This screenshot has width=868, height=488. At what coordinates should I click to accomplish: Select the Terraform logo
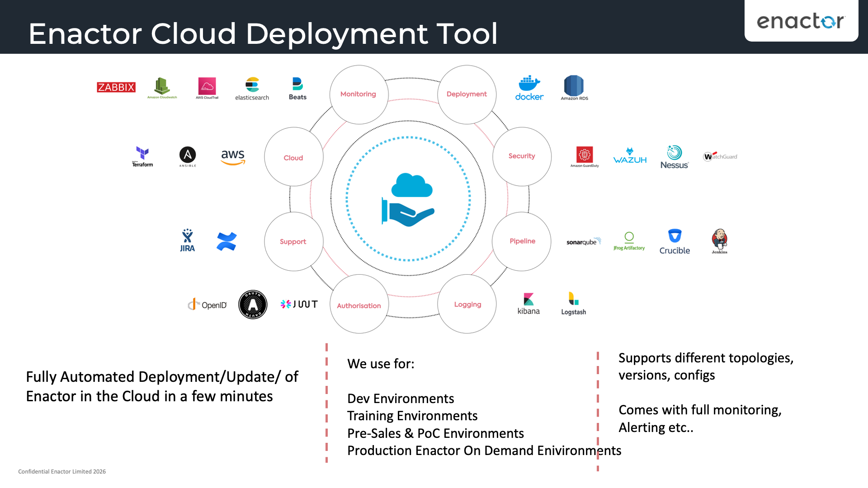click(142, 156)
